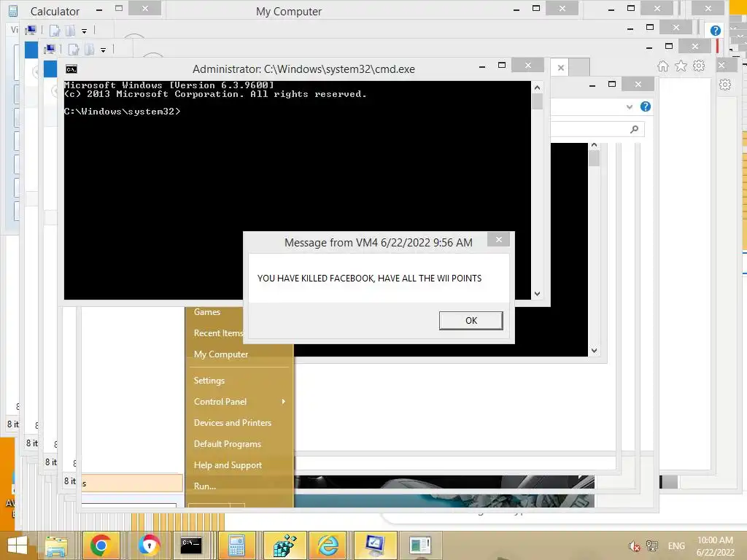
Task: Click the My Computer window title
Action: tap(289, 12)
